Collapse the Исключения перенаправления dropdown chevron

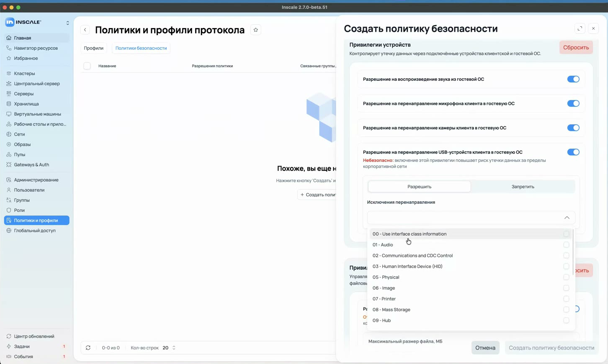click(x=567, y=218)
